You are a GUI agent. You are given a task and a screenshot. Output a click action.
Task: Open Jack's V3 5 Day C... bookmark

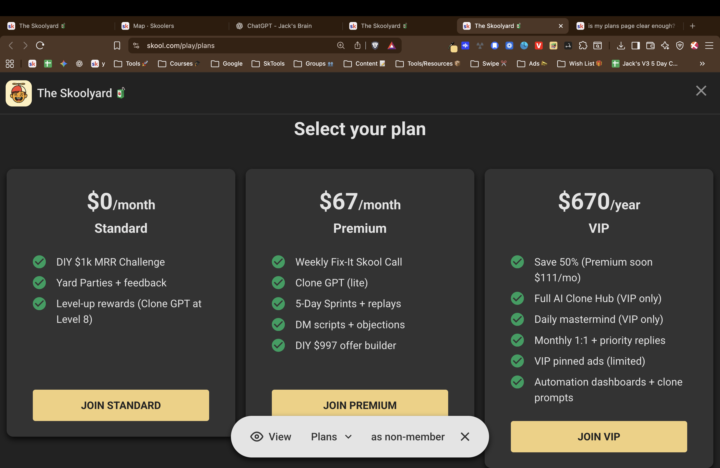point(645,64)
